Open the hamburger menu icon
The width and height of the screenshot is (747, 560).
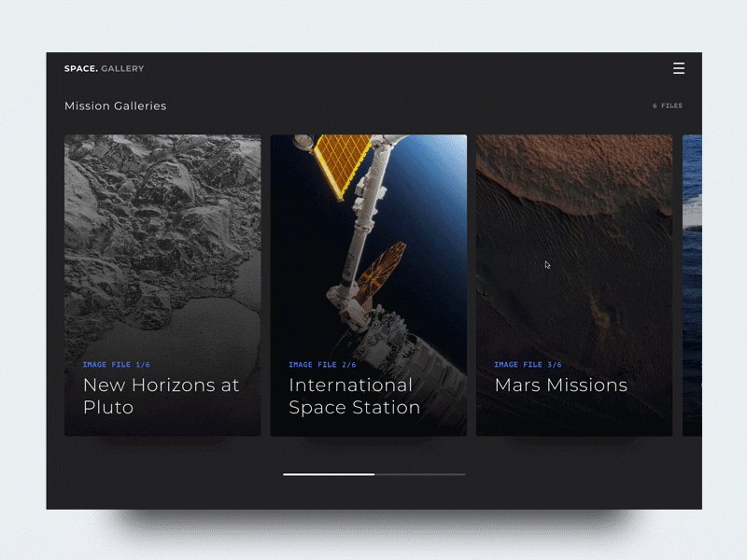tap(679, 68)
